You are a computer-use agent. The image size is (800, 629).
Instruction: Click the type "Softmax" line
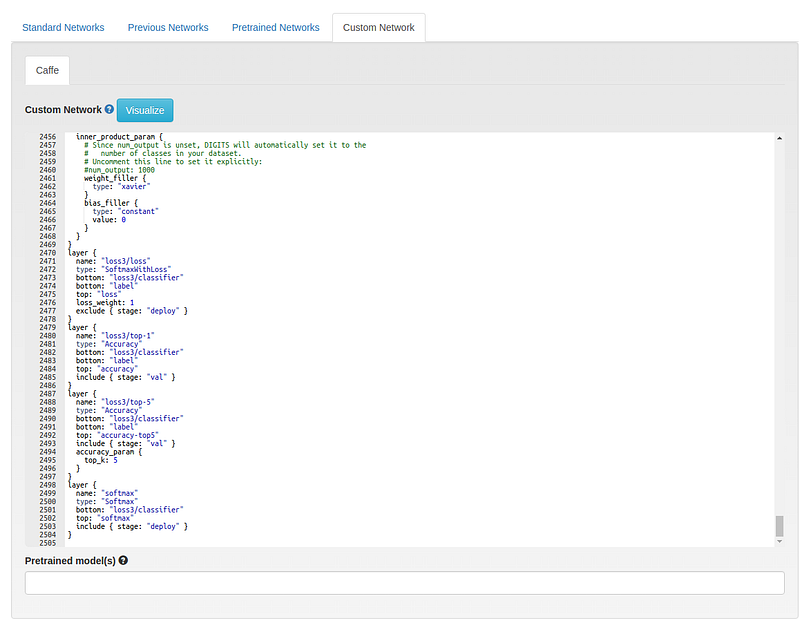pos(107,501)
